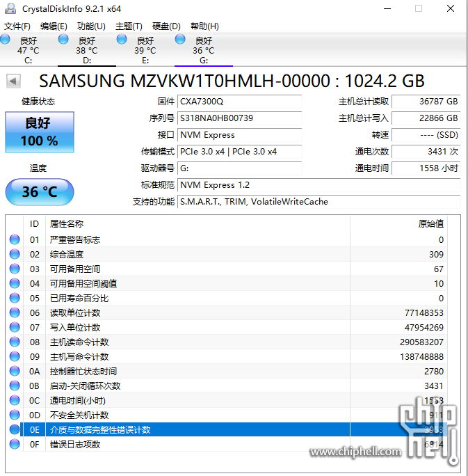
Task: Click status orb of attribute 0F row
Action: [x=15, y=444]
